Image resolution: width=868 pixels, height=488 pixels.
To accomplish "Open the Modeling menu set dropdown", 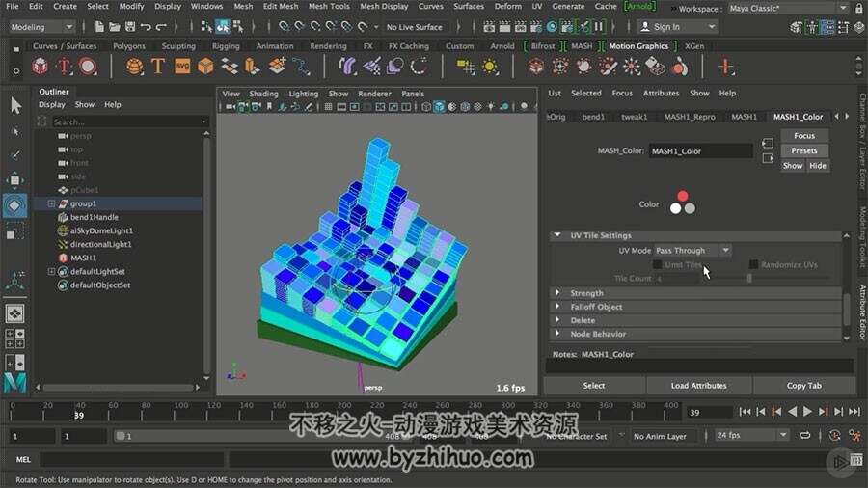I will point(41,27).
